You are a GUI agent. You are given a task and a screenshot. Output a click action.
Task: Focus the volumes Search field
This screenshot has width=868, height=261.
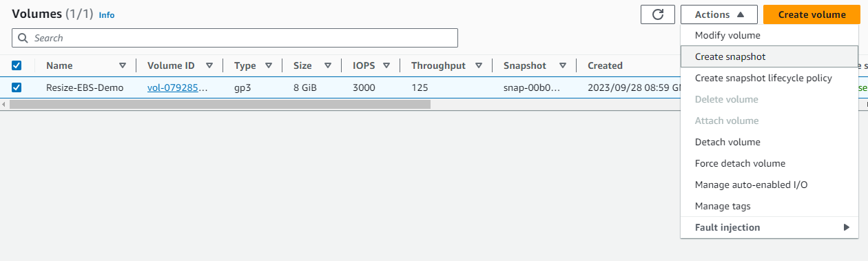235,38
